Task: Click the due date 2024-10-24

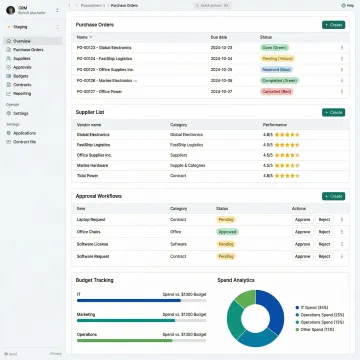Action: coord(221,59)
